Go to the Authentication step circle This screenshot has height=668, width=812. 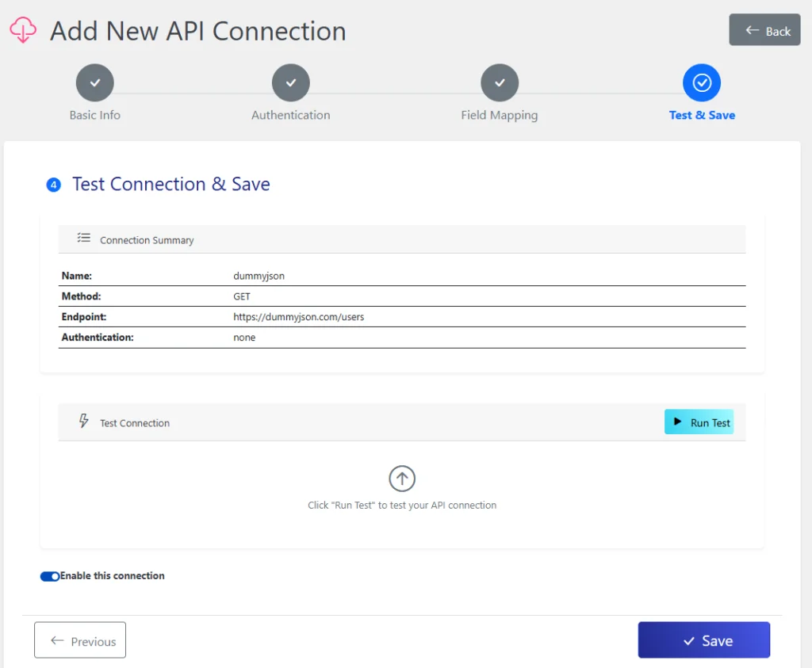[290, 82]
